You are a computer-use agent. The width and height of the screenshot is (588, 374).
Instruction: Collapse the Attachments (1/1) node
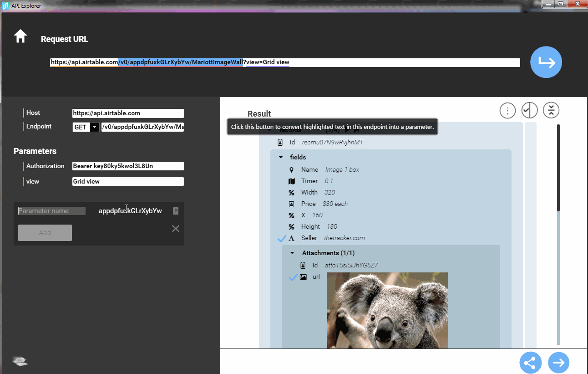pyautogui.click(x=292, y=253)
